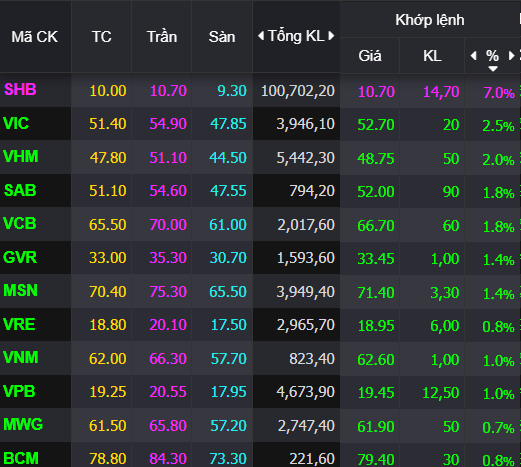Click the Sàn column header
Screen dimensions: 521x467
coord(222,37)
